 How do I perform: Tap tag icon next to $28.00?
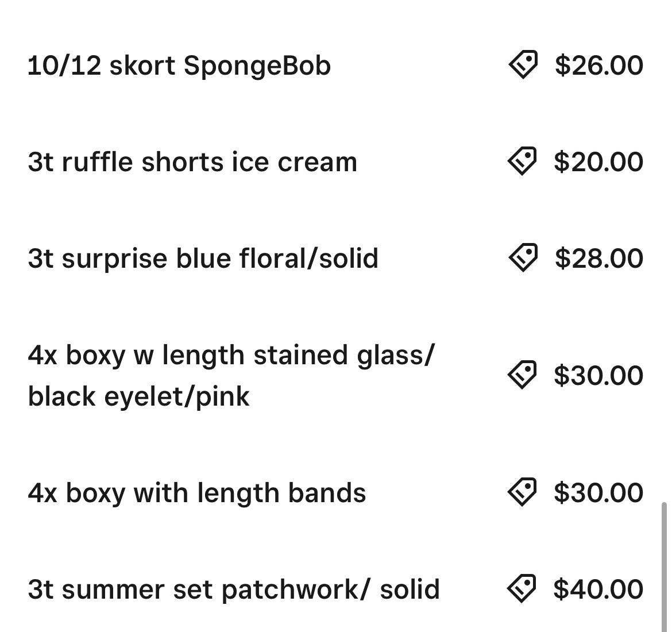click(523, 258)
